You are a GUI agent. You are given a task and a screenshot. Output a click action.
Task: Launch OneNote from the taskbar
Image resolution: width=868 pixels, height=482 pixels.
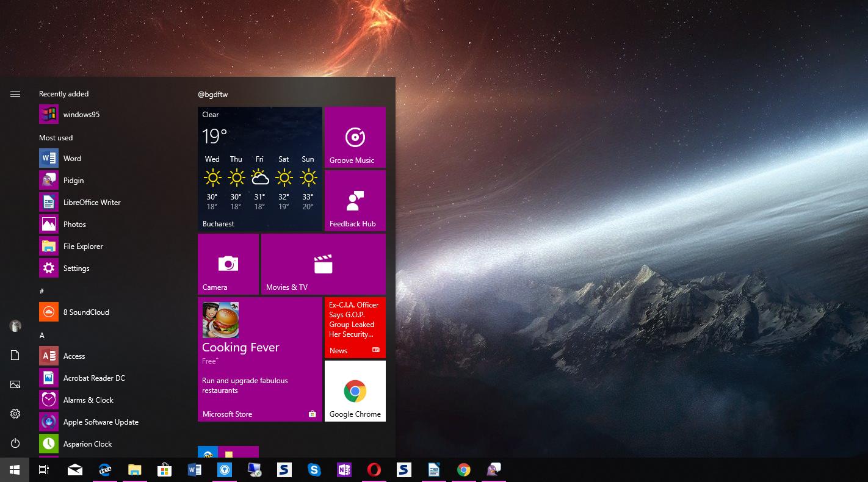344,470
